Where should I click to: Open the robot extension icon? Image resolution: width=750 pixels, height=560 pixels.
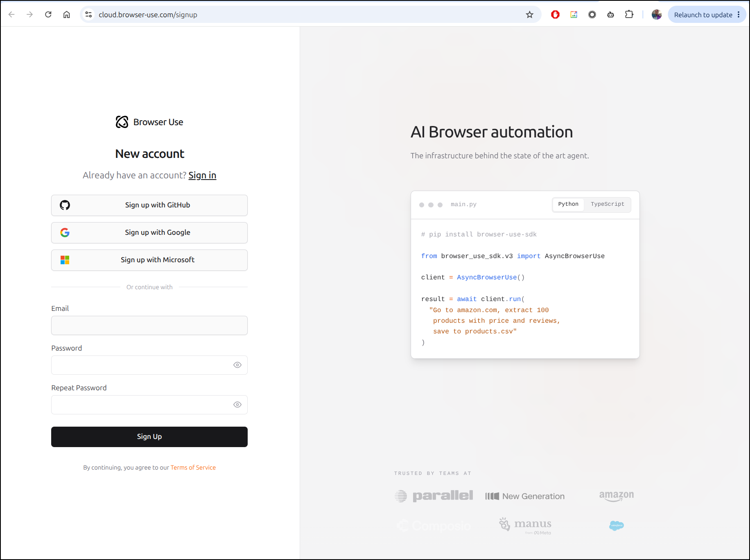(610, 15)
